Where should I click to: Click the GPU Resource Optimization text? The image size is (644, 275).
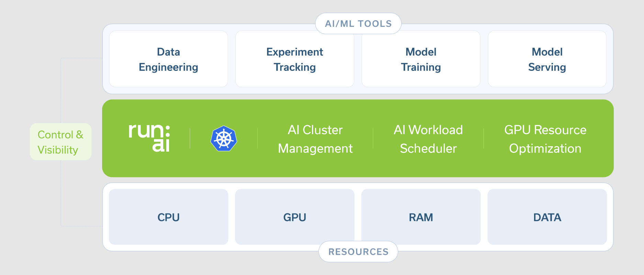click(x=545, y=139)
